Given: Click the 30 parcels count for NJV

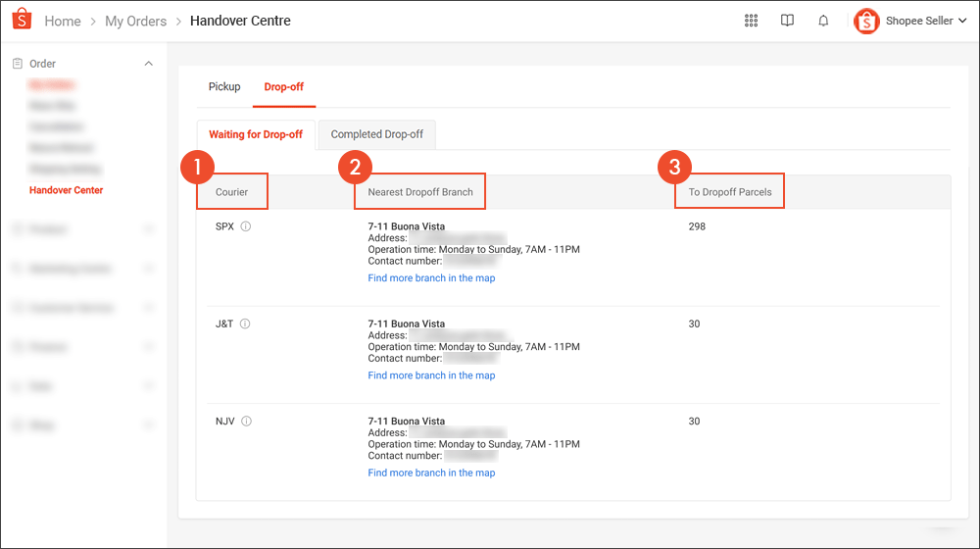Looking at the screenshot, I should 694,421.
